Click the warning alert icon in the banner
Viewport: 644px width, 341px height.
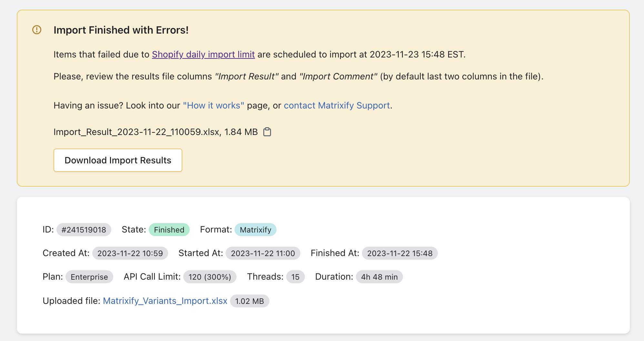click(36, 30)
